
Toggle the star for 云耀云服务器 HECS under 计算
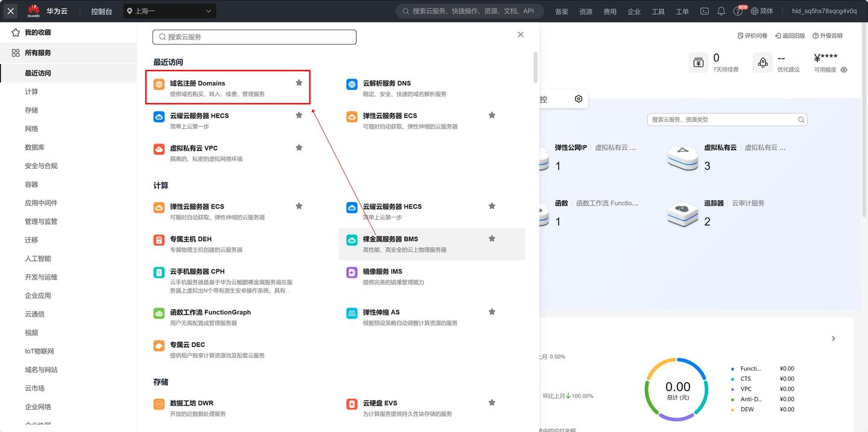pos(492,206)
